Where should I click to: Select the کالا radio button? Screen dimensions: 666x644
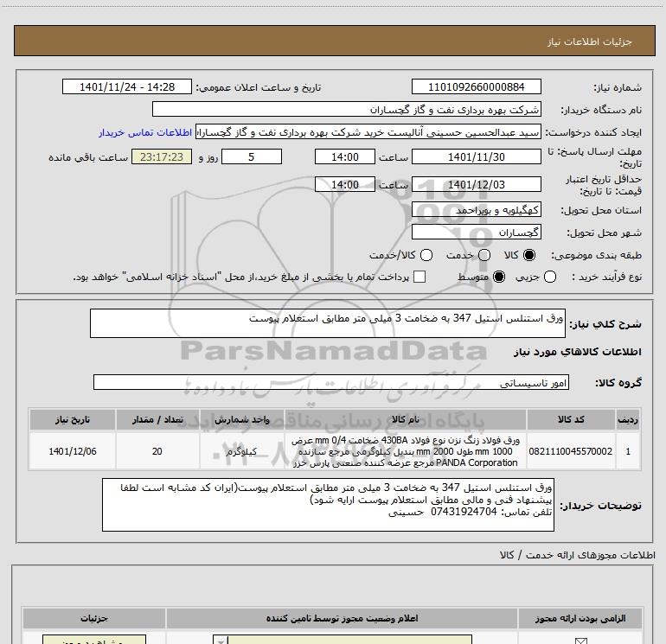coord(529,255)
